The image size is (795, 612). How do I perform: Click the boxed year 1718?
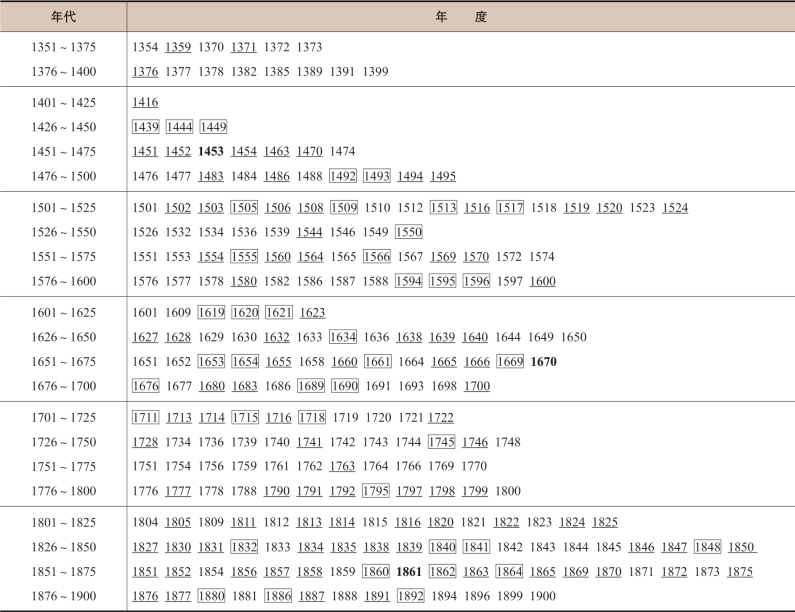point(312,417)
